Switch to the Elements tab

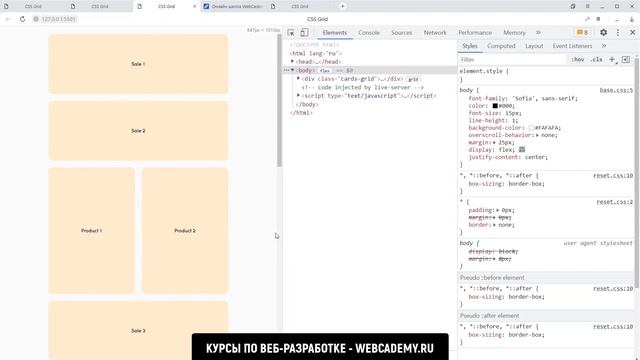point(335,33)
